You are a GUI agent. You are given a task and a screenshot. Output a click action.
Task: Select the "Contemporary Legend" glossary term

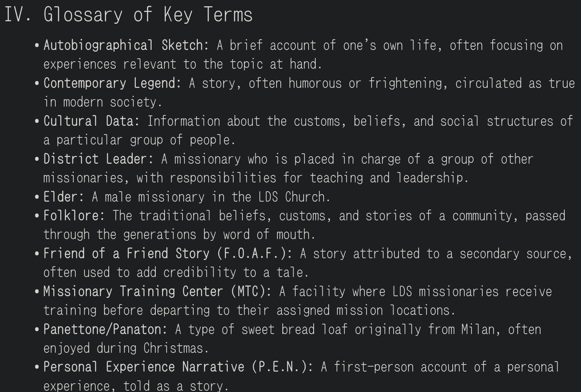coord(110,83)
